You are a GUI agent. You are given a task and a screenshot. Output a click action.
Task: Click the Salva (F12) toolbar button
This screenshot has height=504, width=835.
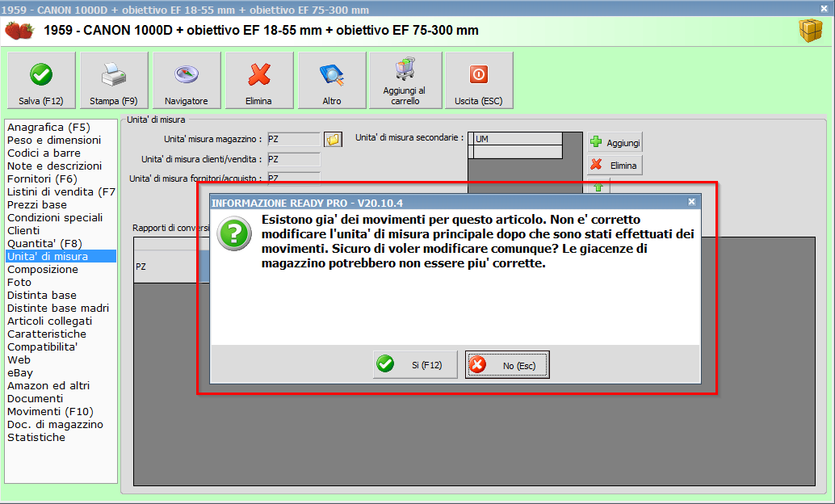(41, 81)
